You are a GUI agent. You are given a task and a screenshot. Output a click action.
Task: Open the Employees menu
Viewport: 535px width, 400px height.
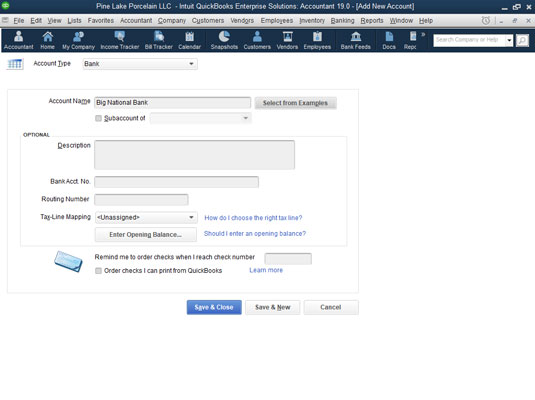click(277, 20)
